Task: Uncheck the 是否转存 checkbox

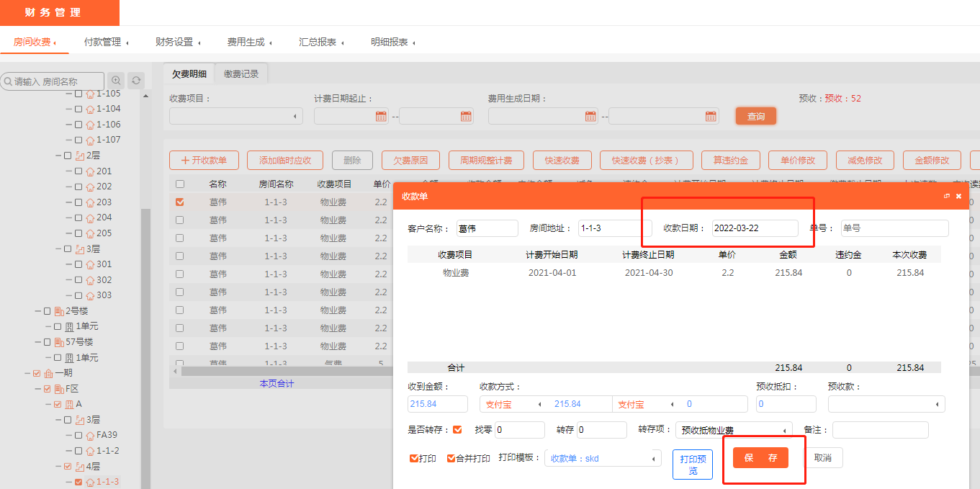Action: tap(457, 430)
